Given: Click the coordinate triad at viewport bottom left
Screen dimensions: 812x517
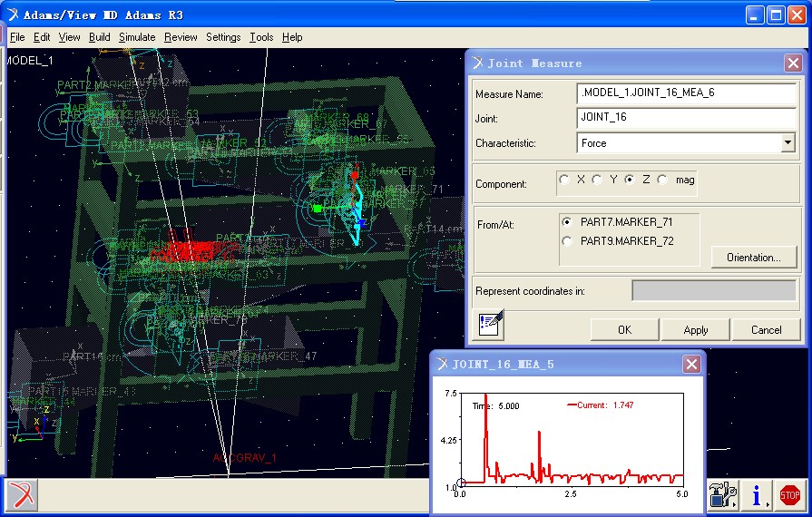Looking at the screenshot, I should pyautogui.click(x=32, y=424).
